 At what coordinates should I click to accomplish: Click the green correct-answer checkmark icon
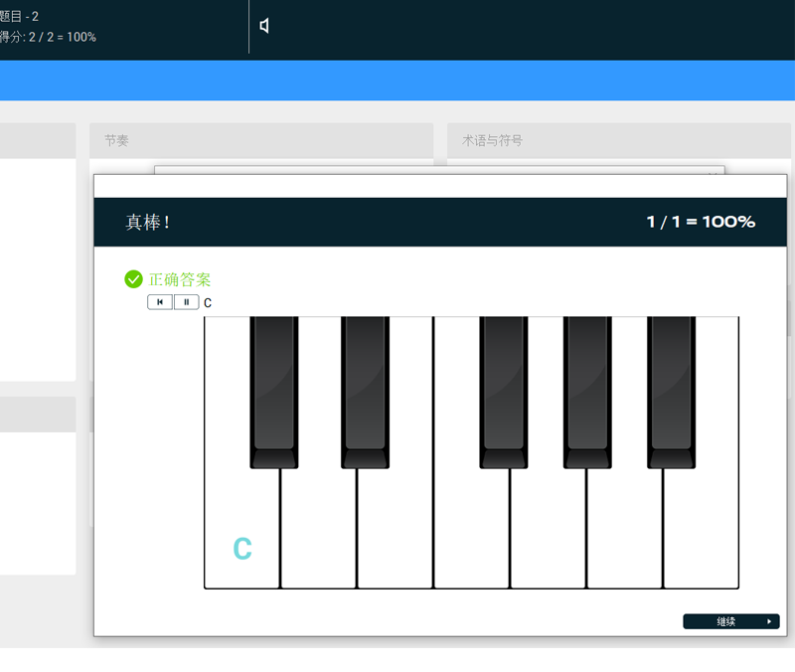tap(133, 279)
